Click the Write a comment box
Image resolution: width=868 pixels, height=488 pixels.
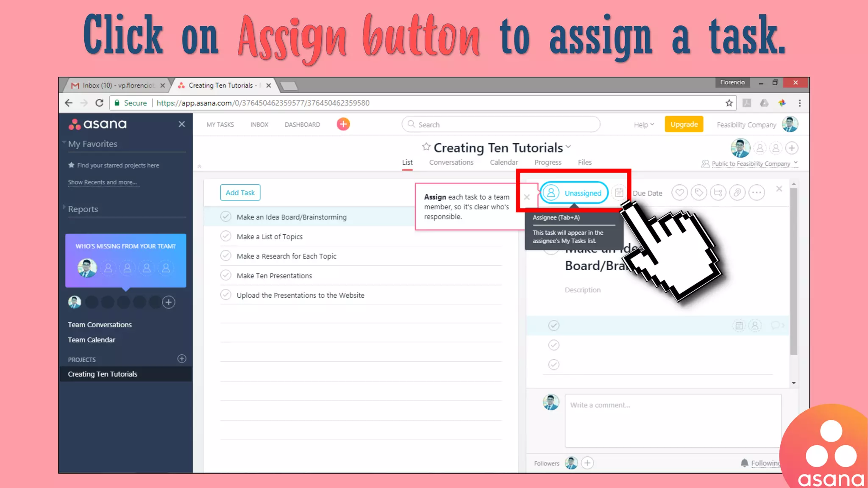[673, 421]
